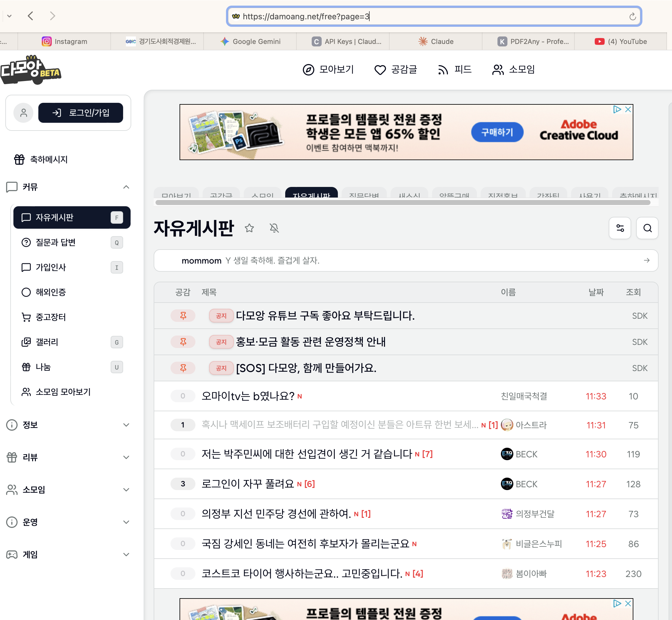Open post 국짐 강세인 동네는 여전히
The width and height of the screenshot is (672, 620).
click(x=305, y=544)
